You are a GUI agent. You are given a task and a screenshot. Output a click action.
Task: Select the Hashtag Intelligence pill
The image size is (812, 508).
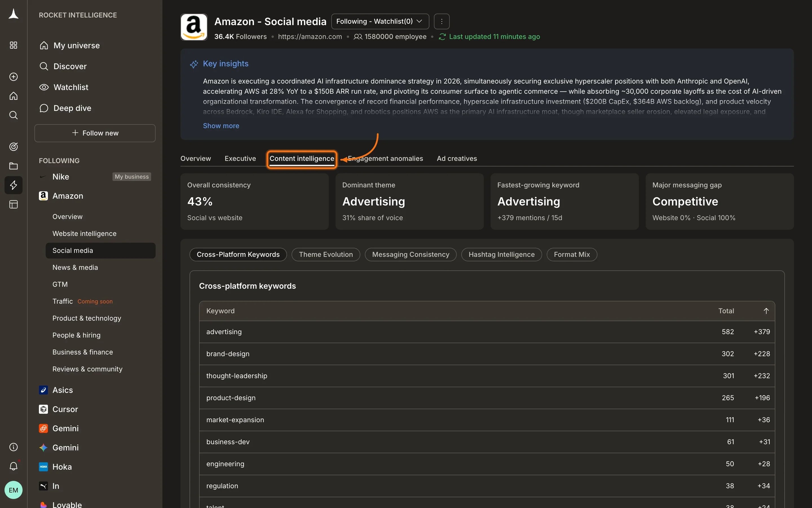point(502,254)
